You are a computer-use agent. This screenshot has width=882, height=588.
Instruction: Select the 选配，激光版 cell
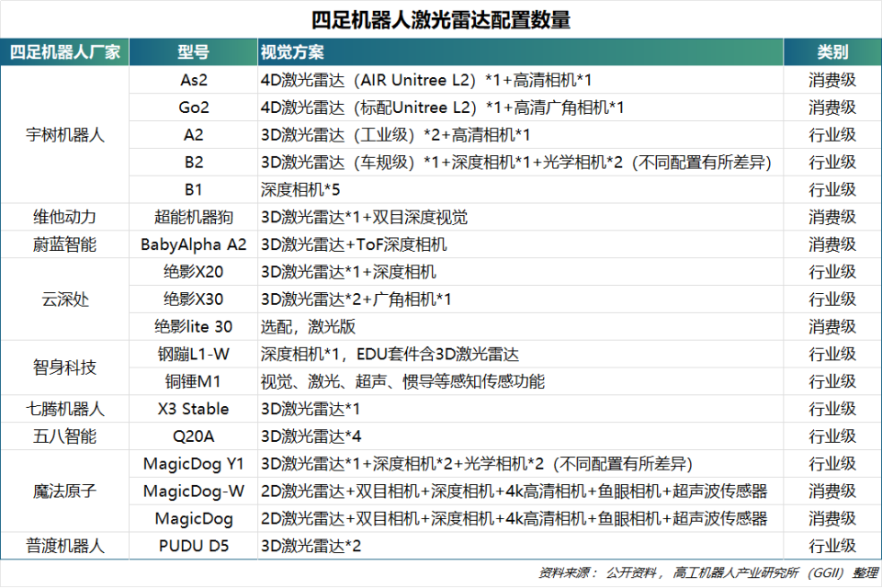click(520, 326)
